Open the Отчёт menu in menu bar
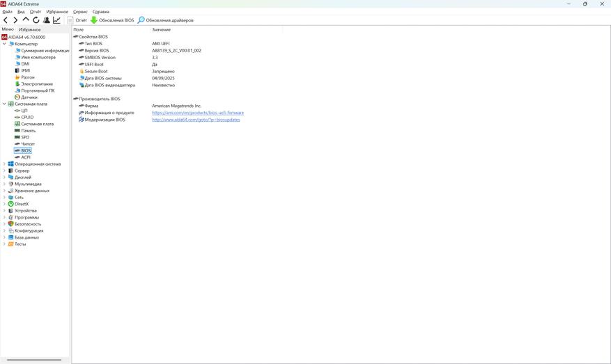This screenshot has height=364, width=611. click(x=36, y=12)
